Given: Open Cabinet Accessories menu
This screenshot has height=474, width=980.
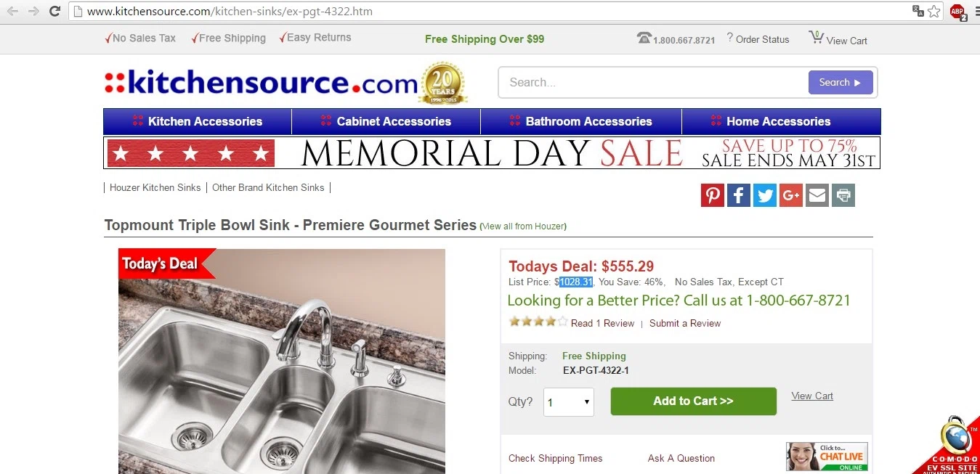Looking at the screenshot, I should (x=386, y=121).
